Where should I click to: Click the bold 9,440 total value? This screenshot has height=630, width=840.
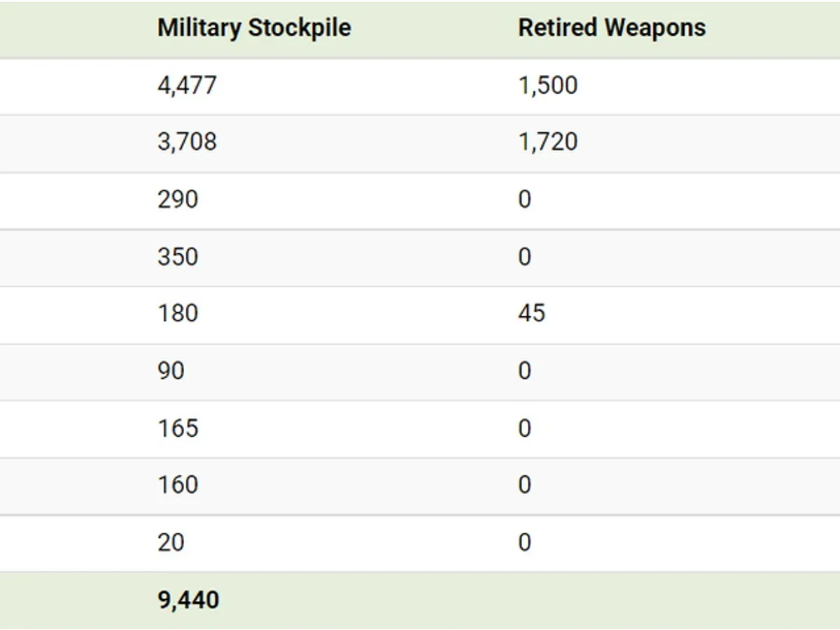point(188,600)
